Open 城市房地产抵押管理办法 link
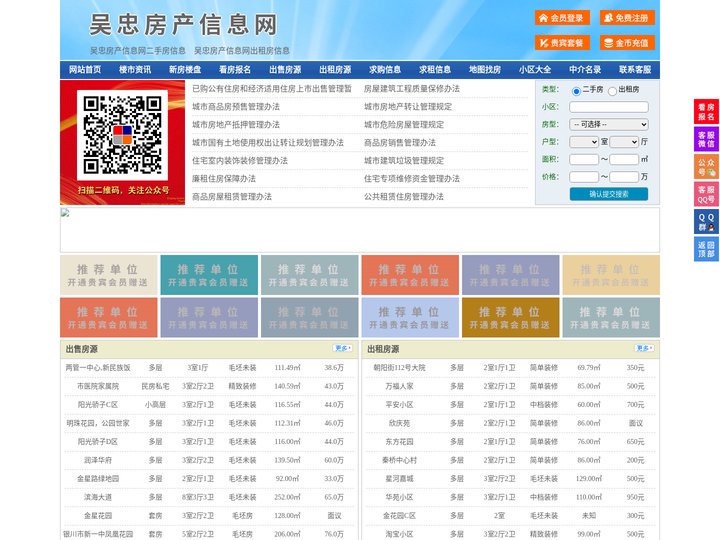The image size is (720, 540). pos(236,124)
